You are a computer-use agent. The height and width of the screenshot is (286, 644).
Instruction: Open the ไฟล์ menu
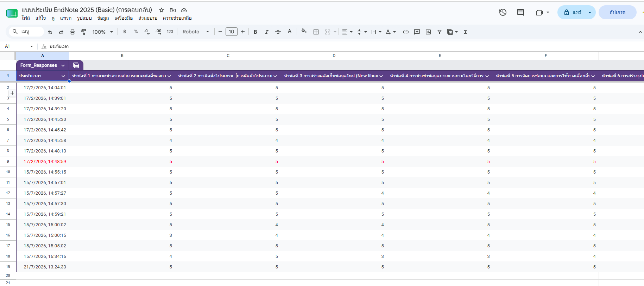tap(26, 18)
